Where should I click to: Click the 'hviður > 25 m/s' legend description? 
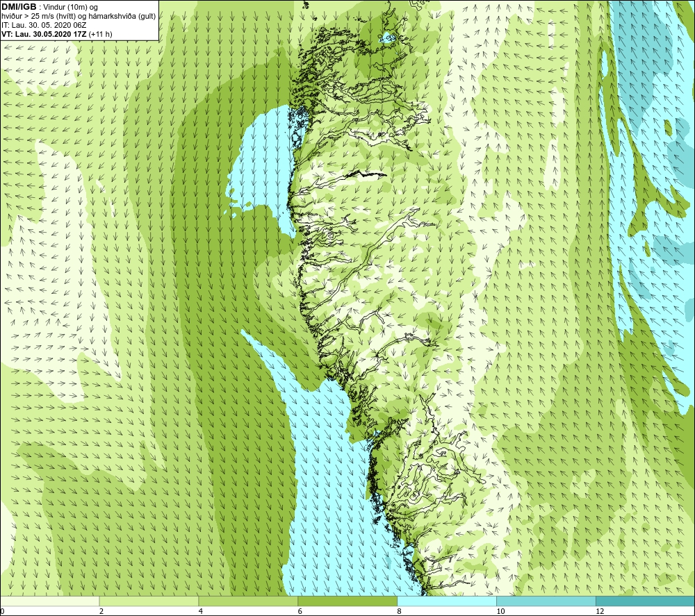(x=79, y=17)
